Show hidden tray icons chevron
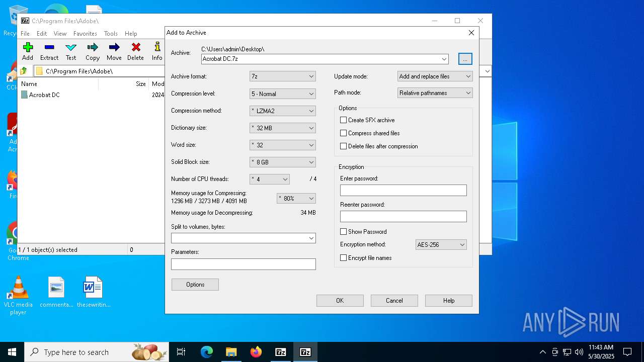Image resolution: width=644 pixels, height=362 pixels. point(542,352)
